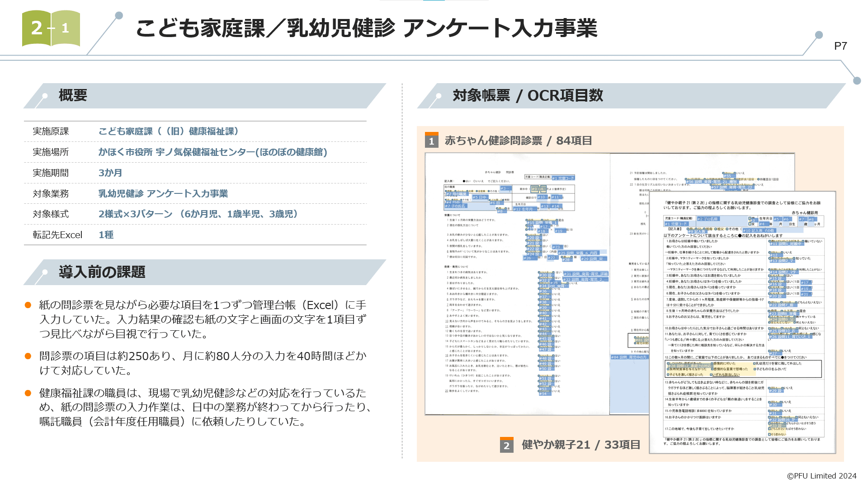
Task: Click the bullet about 健康福祉課の職員は
Action: (x=206, y=407)
